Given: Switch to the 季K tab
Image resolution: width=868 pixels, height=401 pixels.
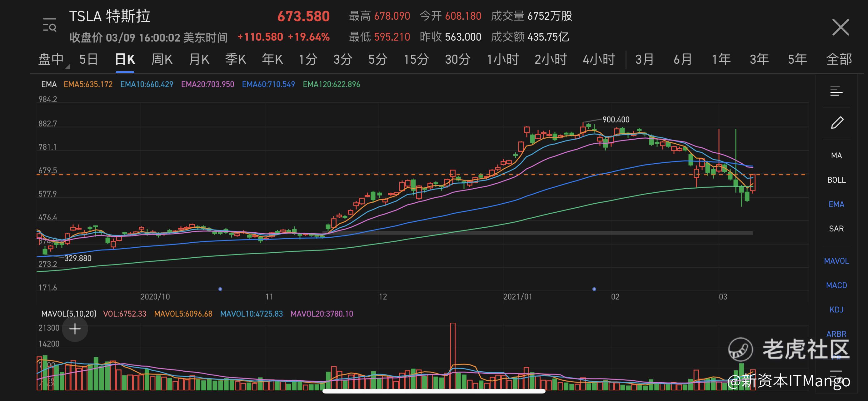Looking at the screenshot, I should click(236, 60).
